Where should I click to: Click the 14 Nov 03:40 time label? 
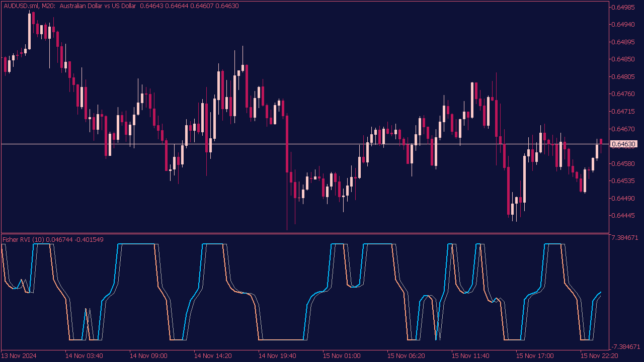84,356
